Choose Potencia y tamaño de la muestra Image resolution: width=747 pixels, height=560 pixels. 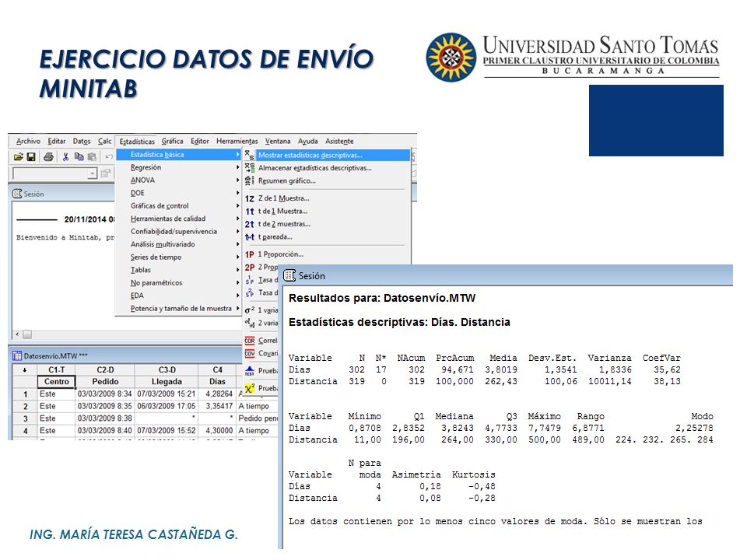179,309
